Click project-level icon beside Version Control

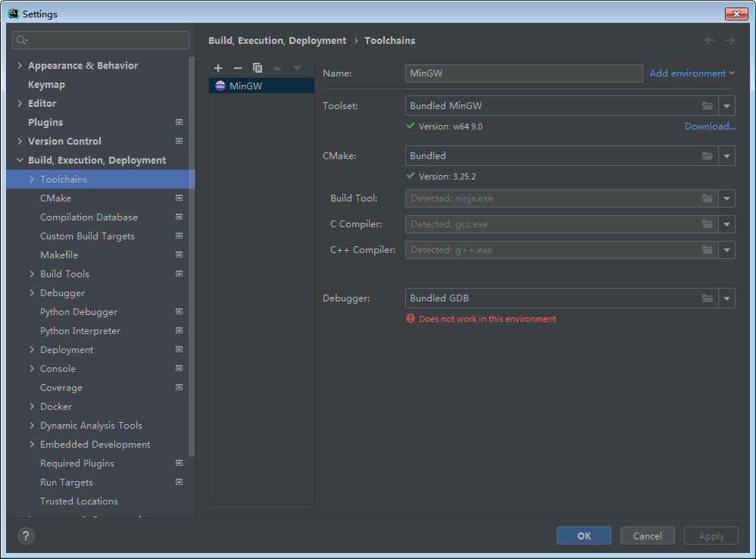point(179,141)
